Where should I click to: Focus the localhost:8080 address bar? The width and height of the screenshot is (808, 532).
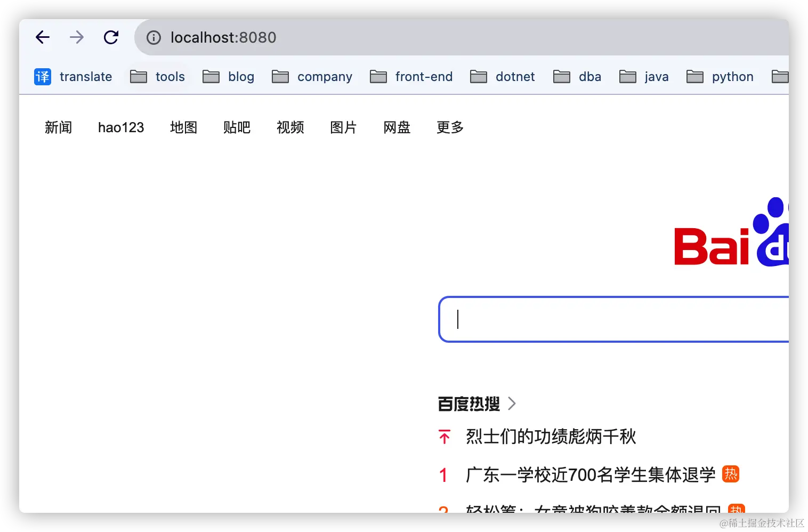coord(462,37)
